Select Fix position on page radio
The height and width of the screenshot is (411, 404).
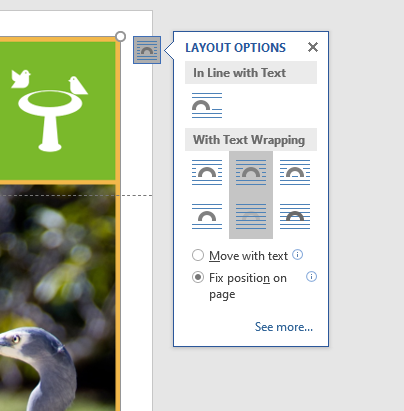pos(198,277)
